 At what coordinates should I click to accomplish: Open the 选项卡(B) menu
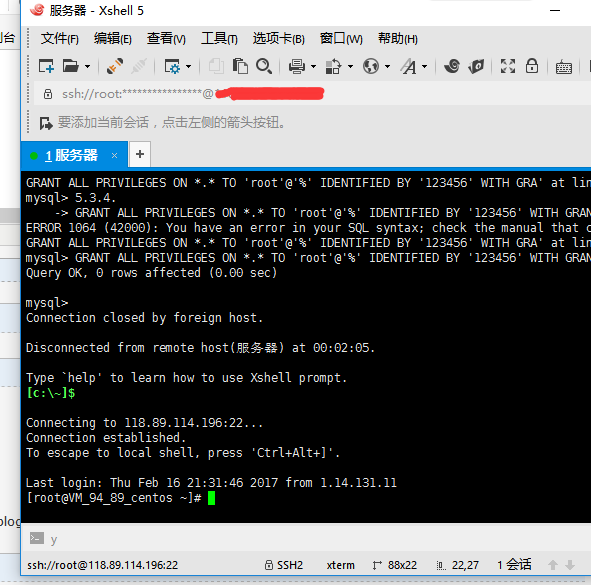279,38
